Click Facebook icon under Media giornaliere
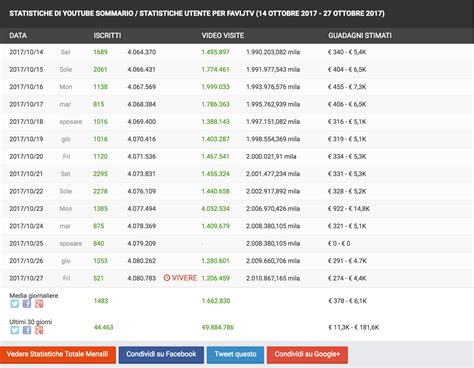This screenshot has width=474, height=368. point(27,304)
